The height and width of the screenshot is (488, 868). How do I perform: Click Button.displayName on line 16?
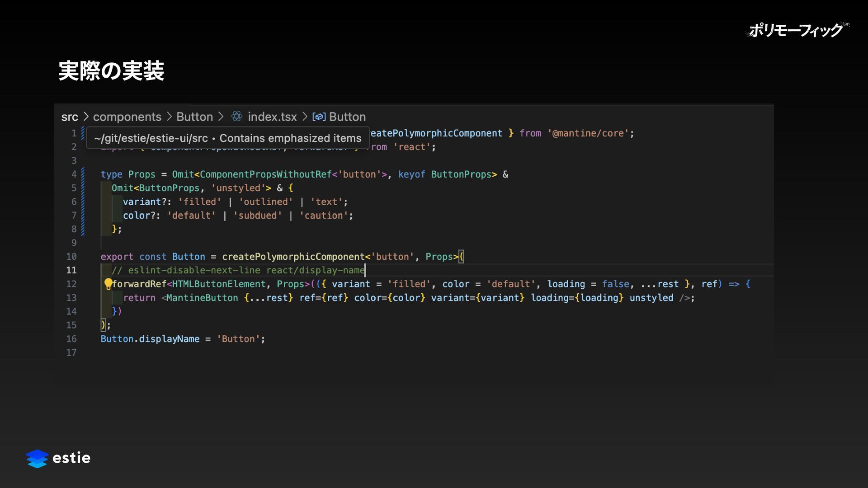[x=150, y=339]
